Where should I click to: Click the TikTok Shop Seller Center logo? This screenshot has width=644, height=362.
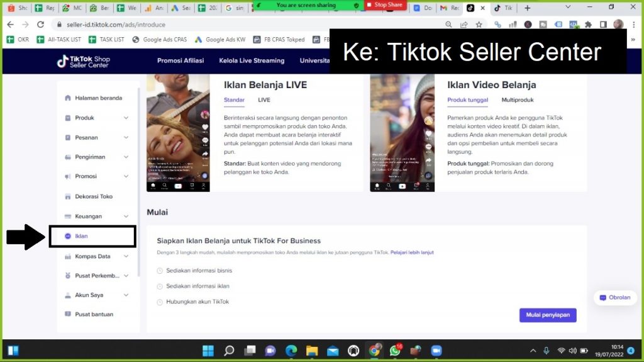(83, 61)
